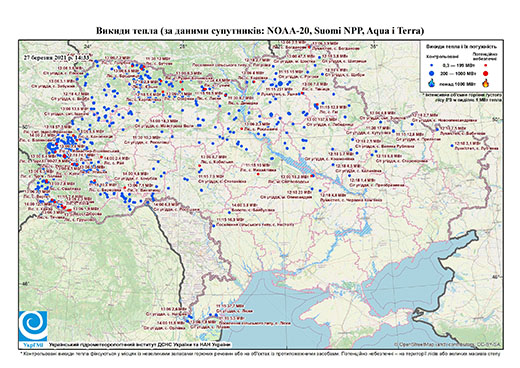Screen dimensions: 520x368
Task: Select the large blue circle legend symbol
Action: (x=432, y=73)
